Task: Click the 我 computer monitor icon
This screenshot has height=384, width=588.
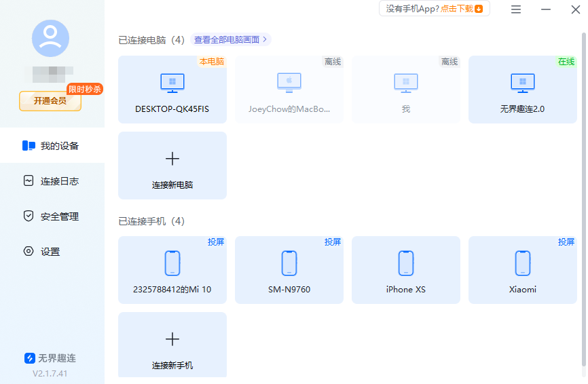Action: pos(406,83)
